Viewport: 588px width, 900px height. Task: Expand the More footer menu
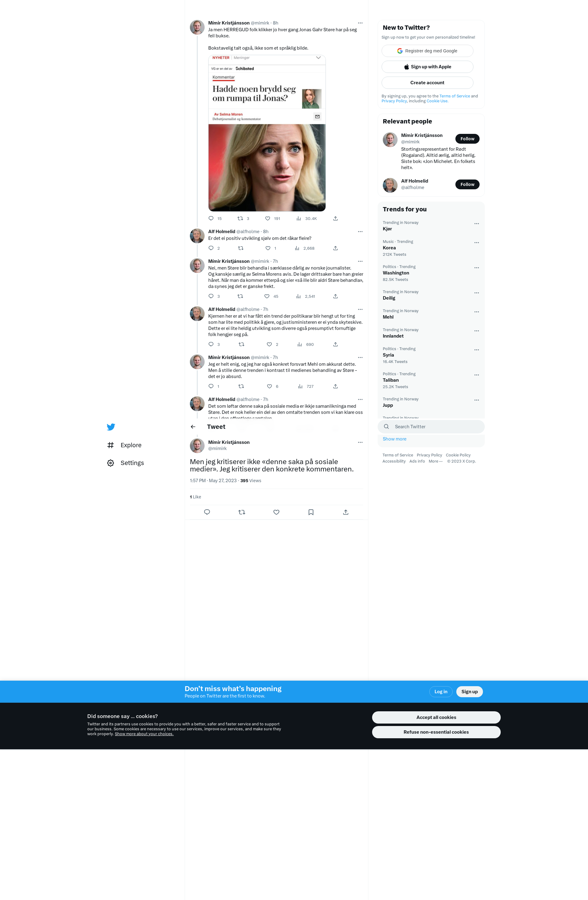(x=435, y=461)
